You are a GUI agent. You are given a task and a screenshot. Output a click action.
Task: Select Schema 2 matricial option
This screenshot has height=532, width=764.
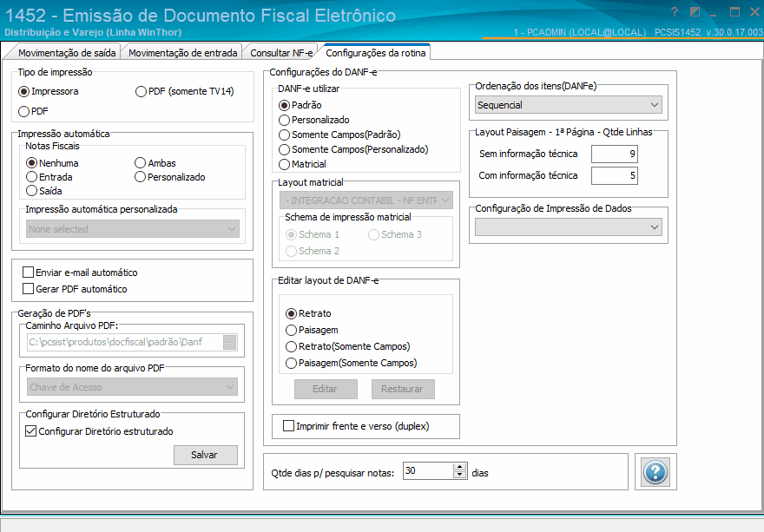coord(313,251)
